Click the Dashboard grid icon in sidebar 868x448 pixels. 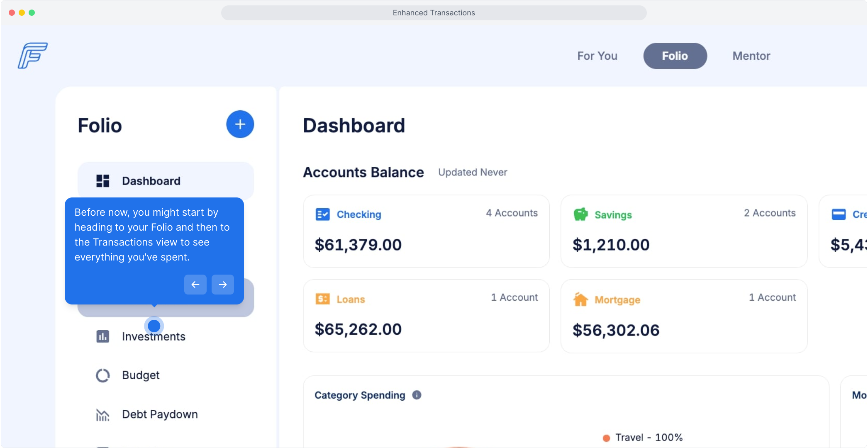[x=102, y=181]
